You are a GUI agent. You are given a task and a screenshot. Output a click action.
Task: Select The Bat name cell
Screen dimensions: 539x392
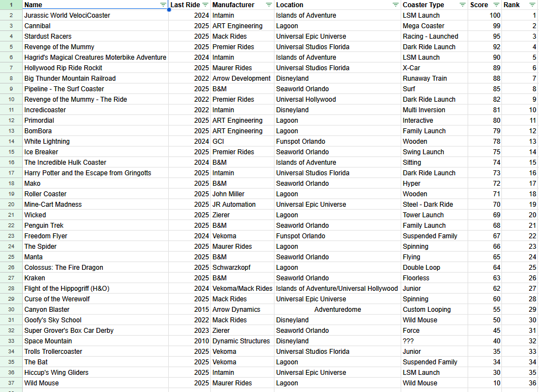pyautogui.click(x=96, y=362)
